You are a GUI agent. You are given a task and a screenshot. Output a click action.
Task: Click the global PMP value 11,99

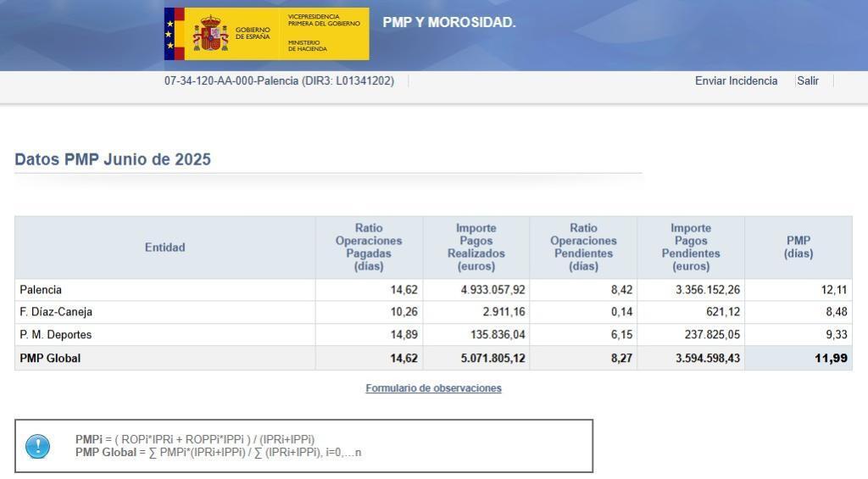[831, 359]
